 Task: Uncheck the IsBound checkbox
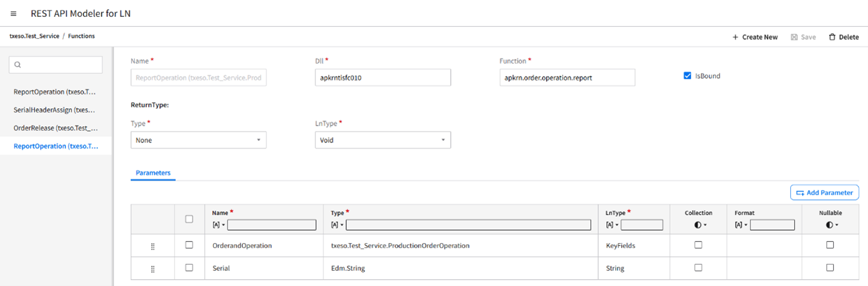(688, 76)
